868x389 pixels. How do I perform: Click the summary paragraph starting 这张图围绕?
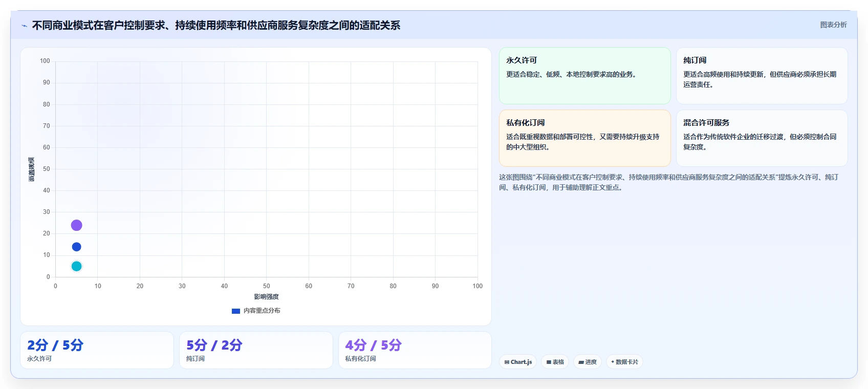669,182
